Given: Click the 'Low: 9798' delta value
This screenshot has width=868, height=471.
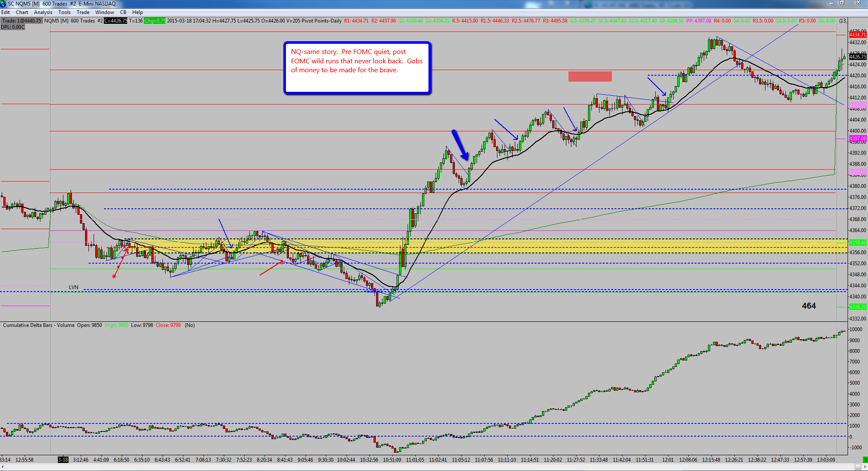Looking at the screenshot, I should click(x=142, y=325).
